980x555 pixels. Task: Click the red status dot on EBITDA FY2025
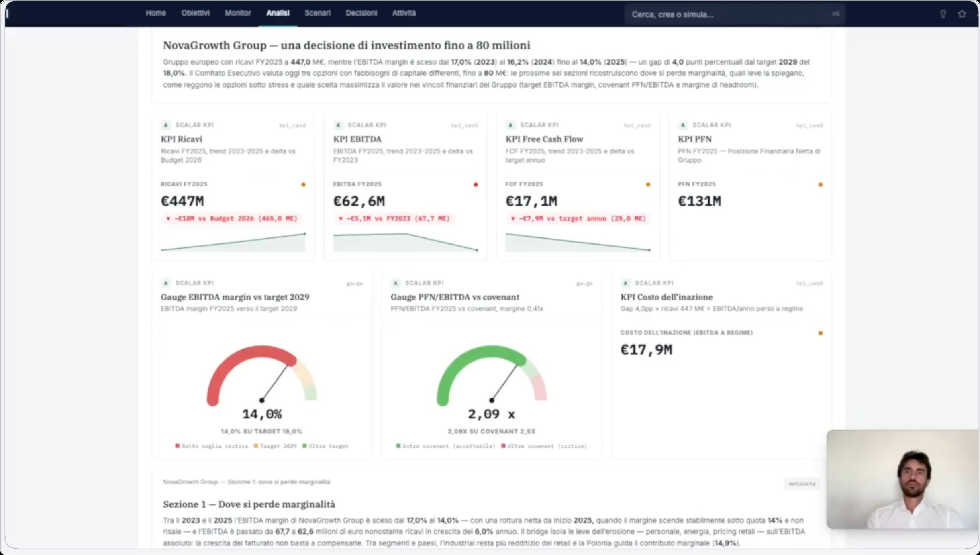click(476, 185)
